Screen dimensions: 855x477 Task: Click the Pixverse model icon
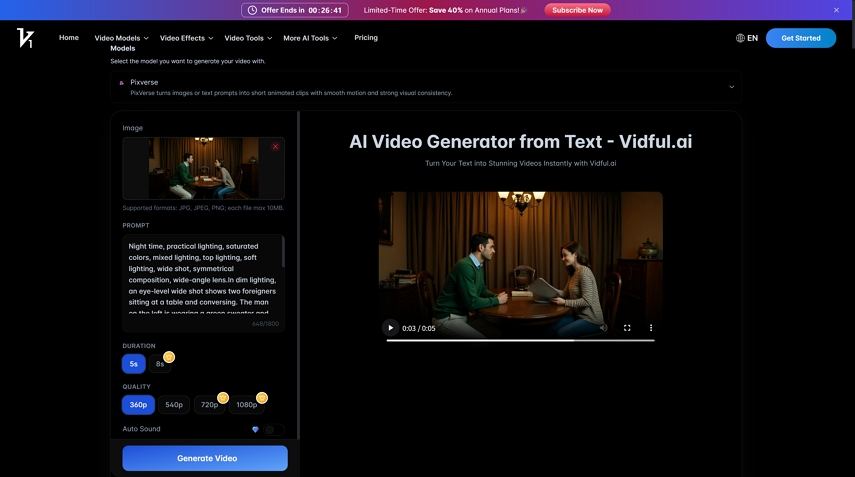(122, 83)
